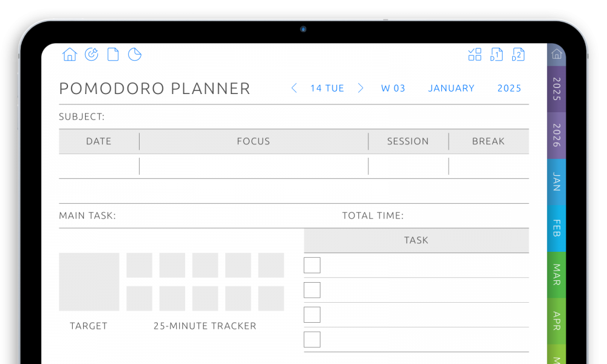Open the page 2 template icon
The height and width of the screenshot is (364, 607).
click(518, 55)
